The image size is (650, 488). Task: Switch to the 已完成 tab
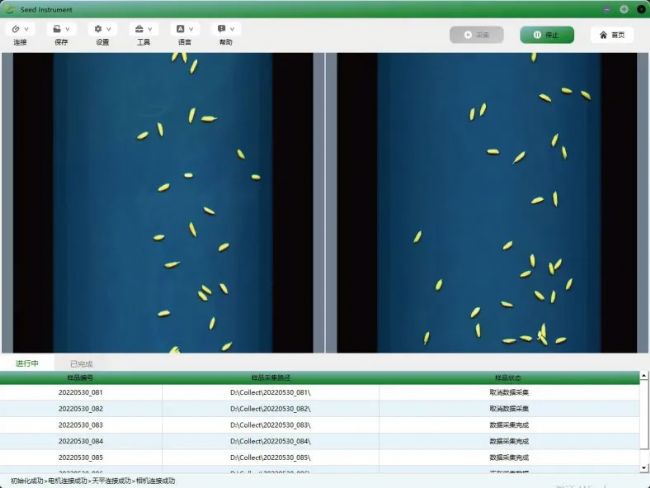click(x=80, y=363)
